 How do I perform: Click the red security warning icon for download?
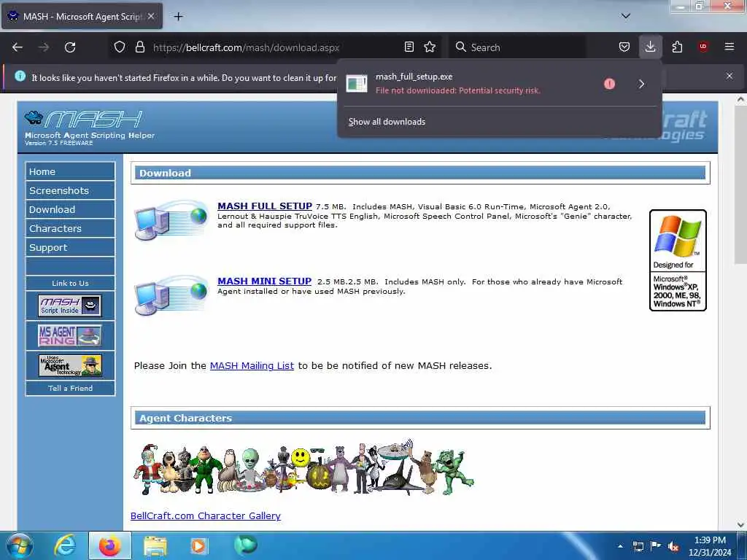pos(609,84)
